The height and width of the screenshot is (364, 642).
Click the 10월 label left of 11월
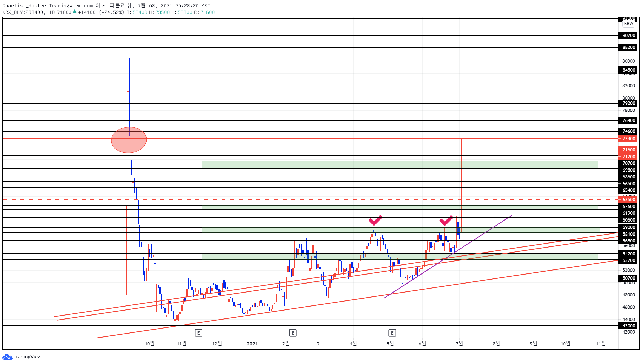click(149, 344)
